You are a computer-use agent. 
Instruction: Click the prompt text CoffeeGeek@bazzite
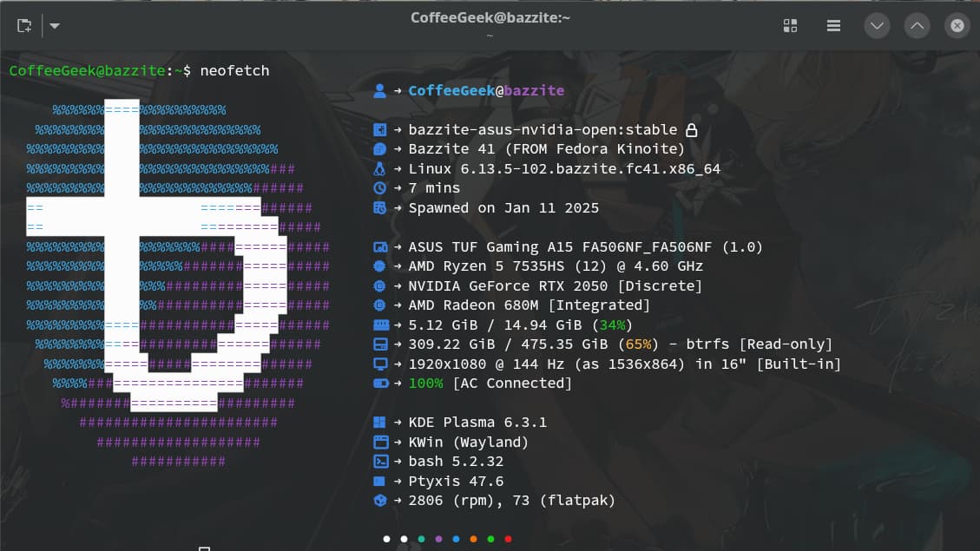pos(87,70)
